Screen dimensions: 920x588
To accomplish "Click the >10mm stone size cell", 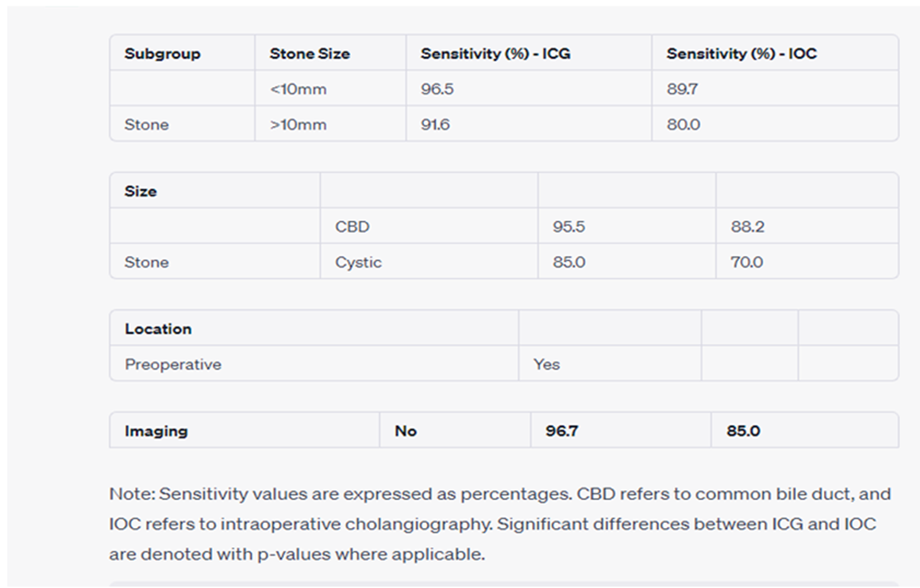I will pyautogui.click(x=298, y=125).
